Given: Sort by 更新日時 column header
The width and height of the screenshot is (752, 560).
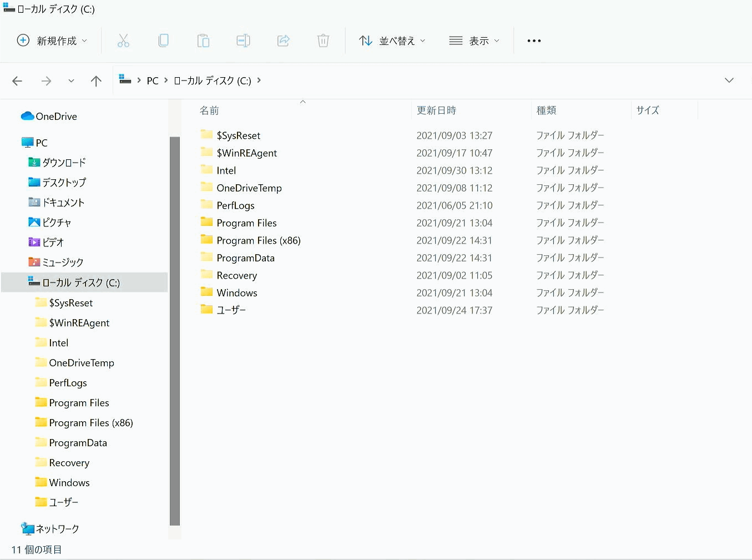Looking at the screenshot, I should coord(436,110).
